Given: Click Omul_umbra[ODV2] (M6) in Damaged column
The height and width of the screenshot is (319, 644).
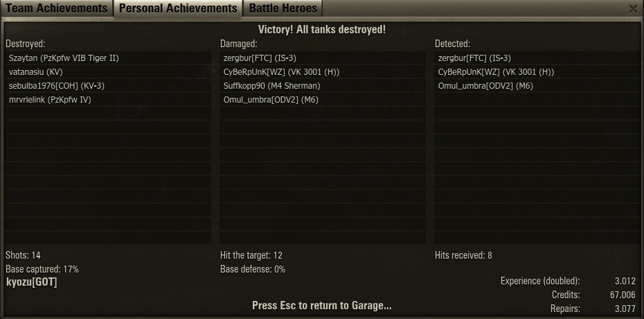Looking at the screenshot, I should pyautogui.click(x=323, y=100).
